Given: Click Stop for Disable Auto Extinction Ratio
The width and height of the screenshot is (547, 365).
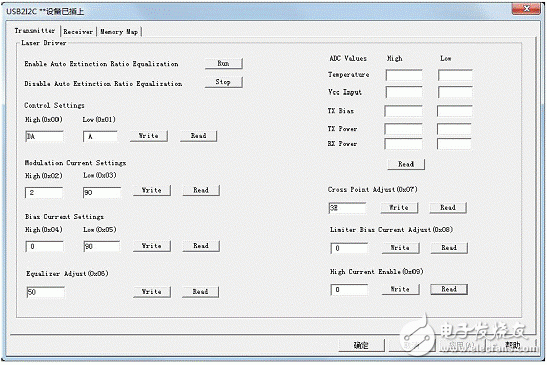Looking at the screenshot, I should (223, 82).
